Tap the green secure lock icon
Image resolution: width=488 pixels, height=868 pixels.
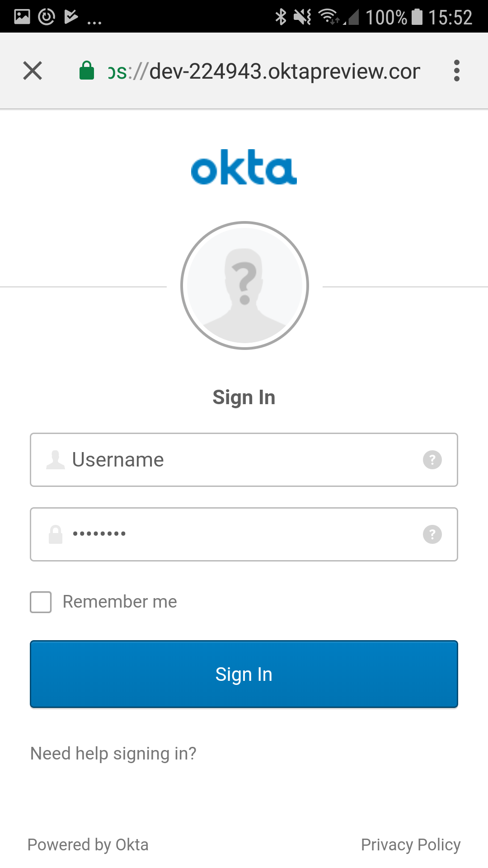click(x=86, y=71)
